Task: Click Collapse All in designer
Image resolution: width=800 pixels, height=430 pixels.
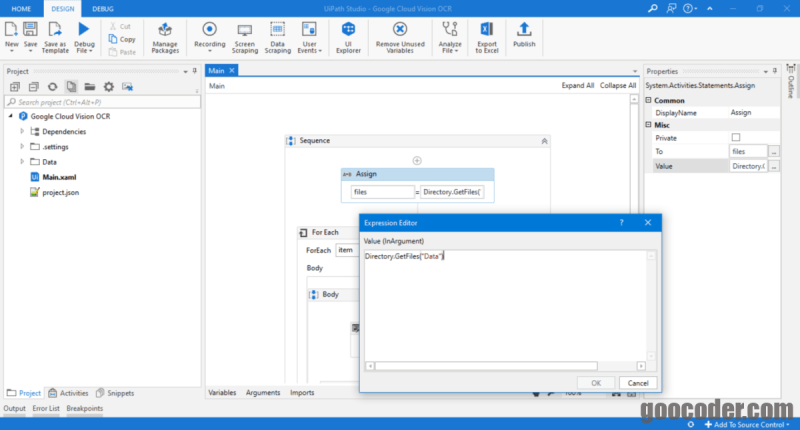Action: 618,85
